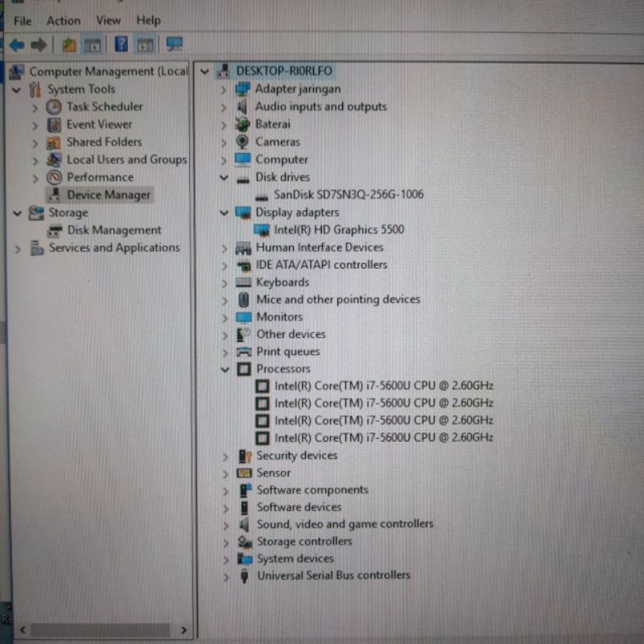Select Computer Management (Local) root
Screen dimensions: 644x644
[x=109, y=72]
